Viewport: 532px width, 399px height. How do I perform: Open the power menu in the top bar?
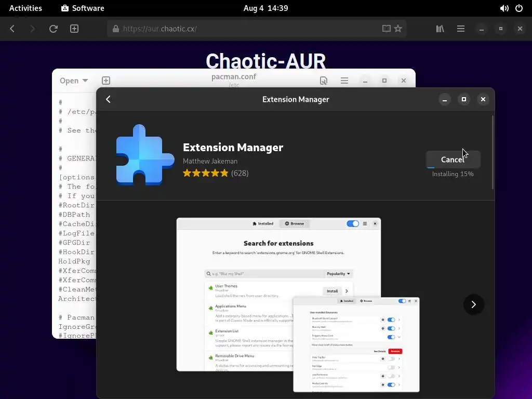(519, 8)
